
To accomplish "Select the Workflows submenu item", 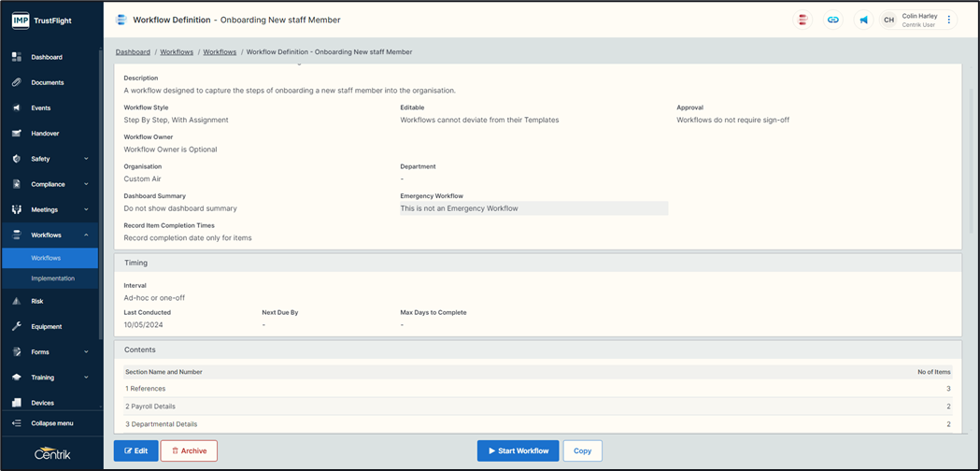I will click(x=46, y=258).
